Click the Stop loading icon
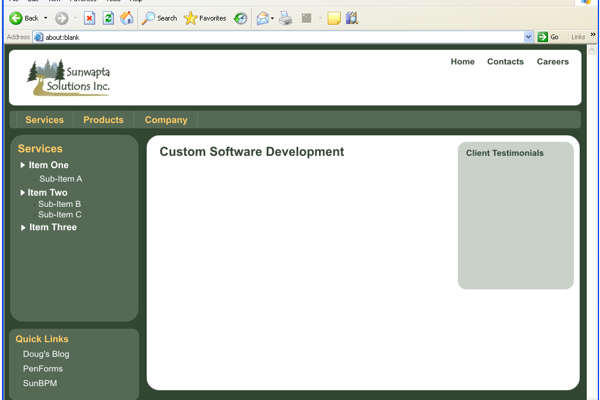 (89, 18)
